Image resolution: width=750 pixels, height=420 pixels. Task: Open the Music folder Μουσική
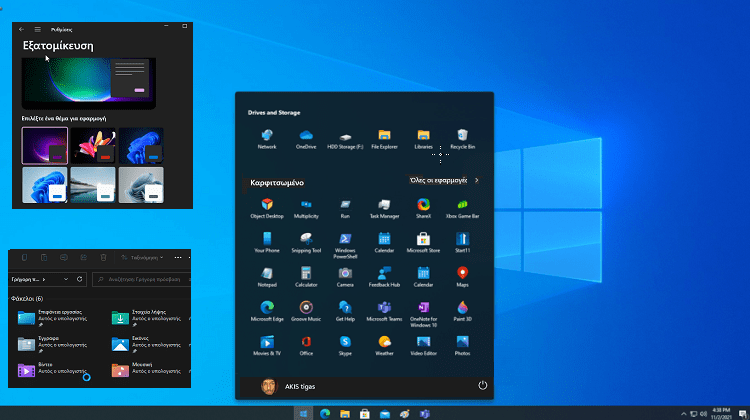(146, 370)
